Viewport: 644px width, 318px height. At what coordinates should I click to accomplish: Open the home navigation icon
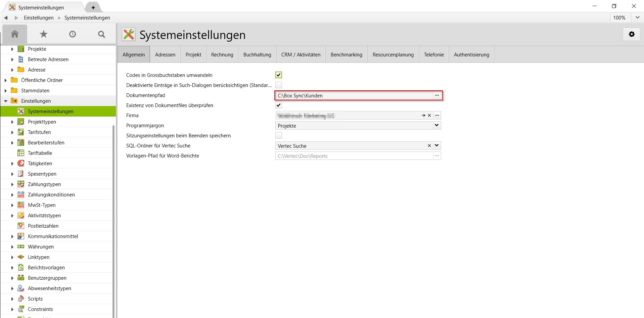click(15, 34)
